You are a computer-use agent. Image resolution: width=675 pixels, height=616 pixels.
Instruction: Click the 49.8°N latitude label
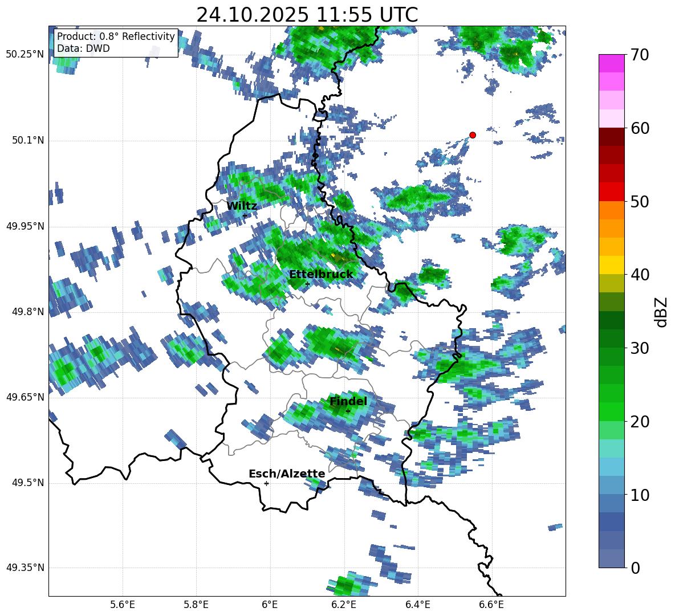(27, 312)
